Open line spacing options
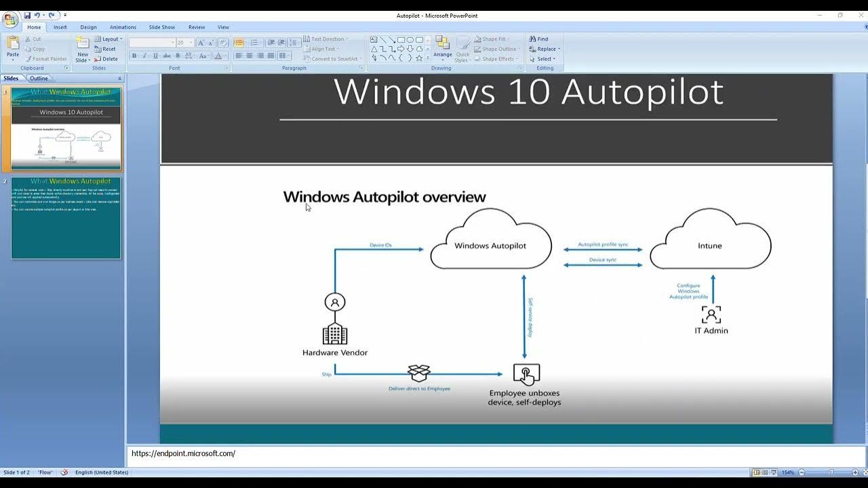 (x=294, y=42)
